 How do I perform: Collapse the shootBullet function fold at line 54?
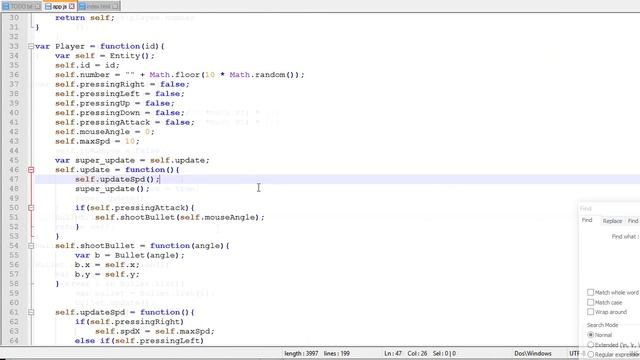(31, 246)
